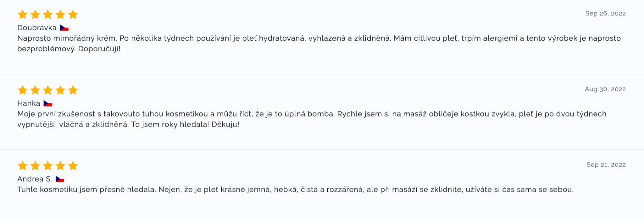Click the Sep 26, 2022 review date

point(605,13)
